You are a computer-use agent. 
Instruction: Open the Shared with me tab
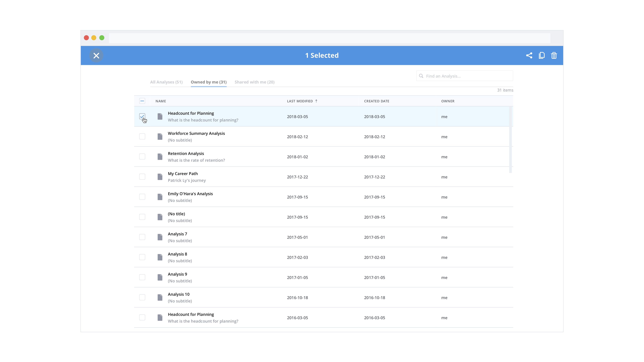pyautogui.click(x=255, y=82)
